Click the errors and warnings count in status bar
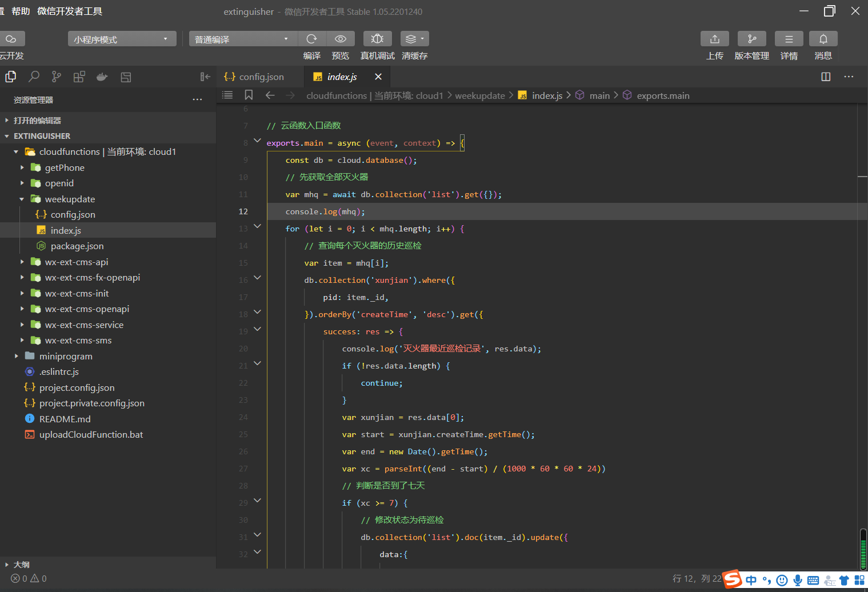The height and width of the screenshot is (592, 868). (29, 578)
